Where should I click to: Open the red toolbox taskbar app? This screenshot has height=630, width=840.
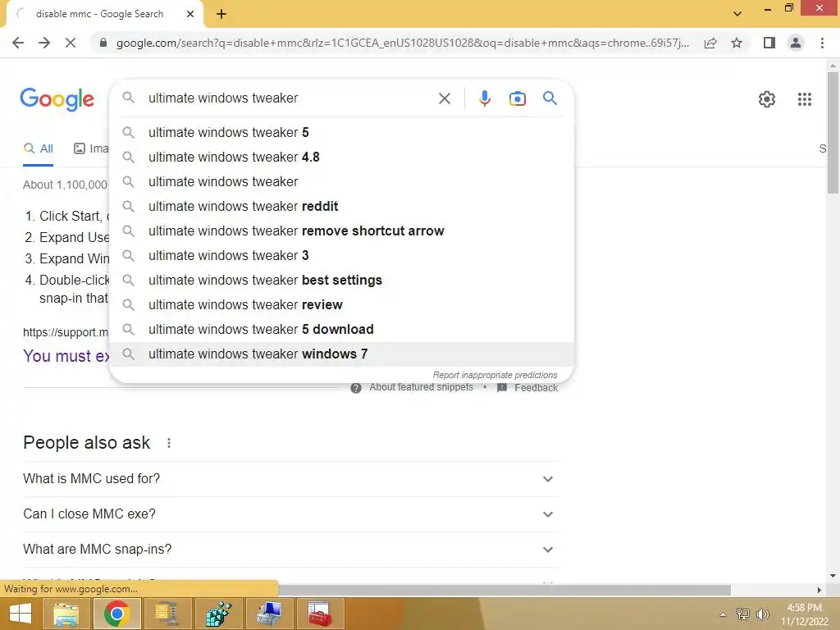(x=320, y=614)
